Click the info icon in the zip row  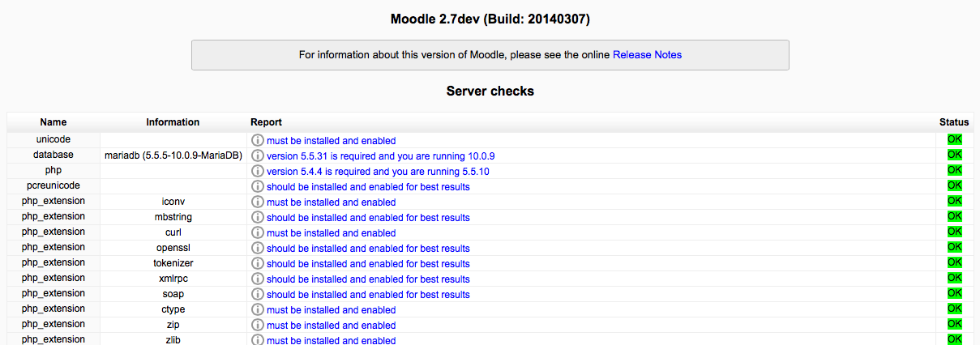click(258, 326)
